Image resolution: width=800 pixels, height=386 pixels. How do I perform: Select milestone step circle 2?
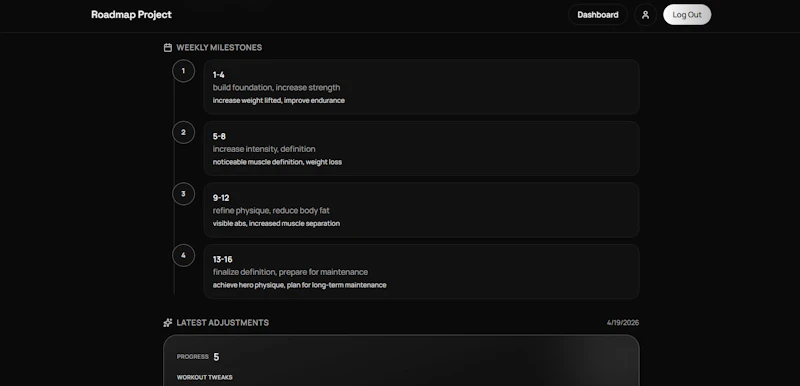tap(184, 133)
